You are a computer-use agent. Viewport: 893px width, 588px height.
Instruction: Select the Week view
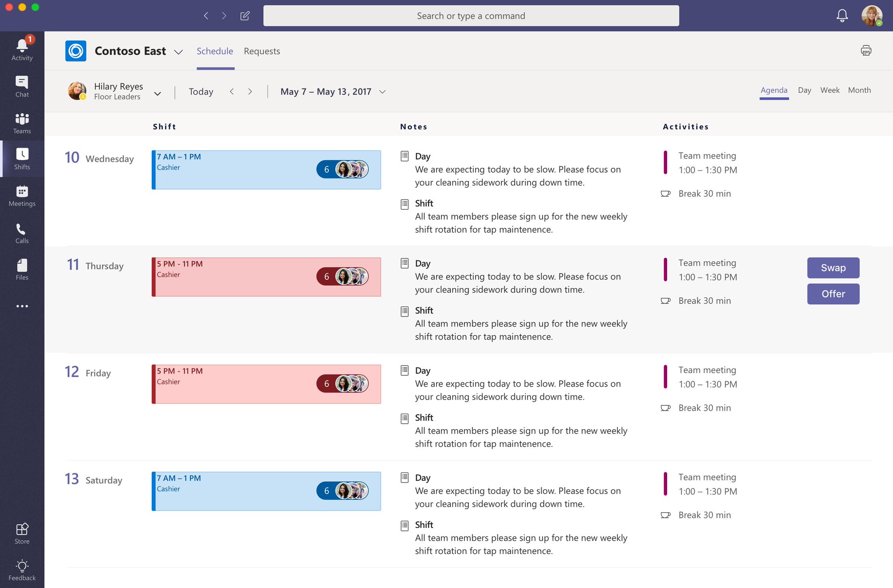pyautogui.click(x=830, y=90)
